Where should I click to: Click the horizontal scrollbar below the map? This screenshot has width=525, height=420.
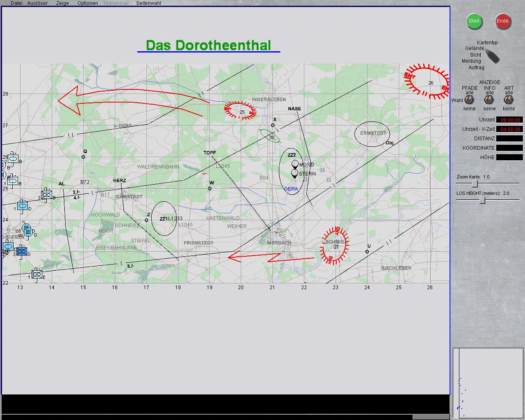(x=226, y=417)
